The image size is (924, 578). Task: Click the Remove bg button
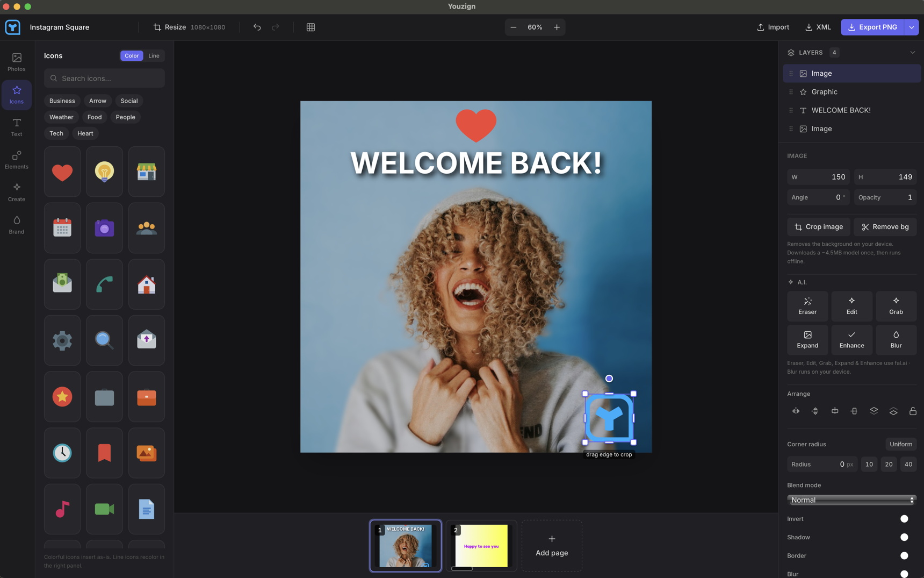point(885,227)
